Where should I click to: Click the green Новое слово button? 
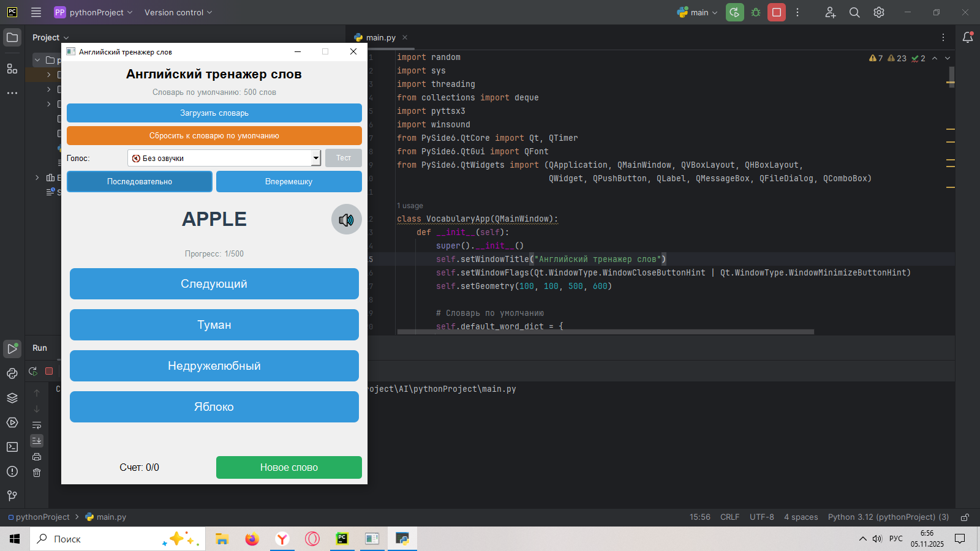click(288, 467)
